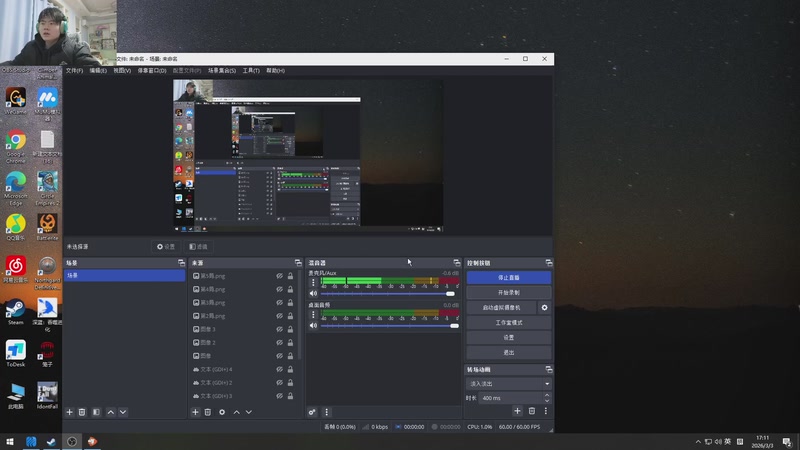
Task: Float the 转场动画 dock panel icon
Action: coord(548,369)
